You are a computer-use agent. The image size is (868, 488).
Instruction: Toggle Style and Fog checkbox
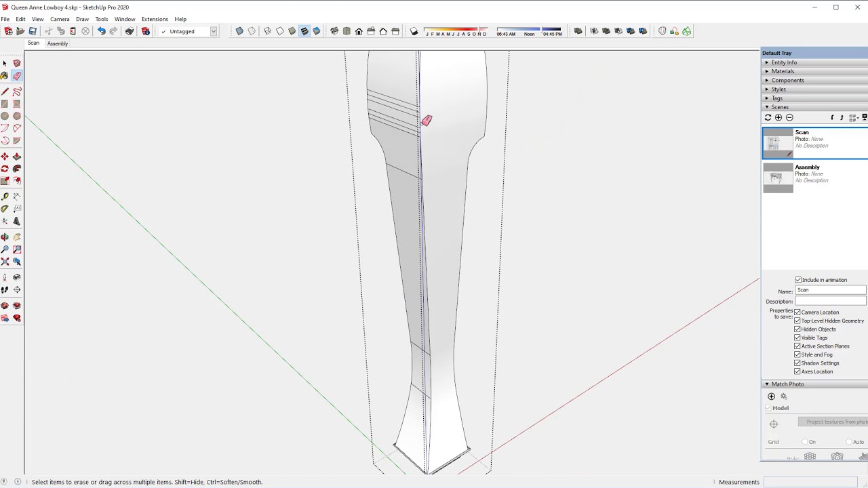(x=797, y=354)
